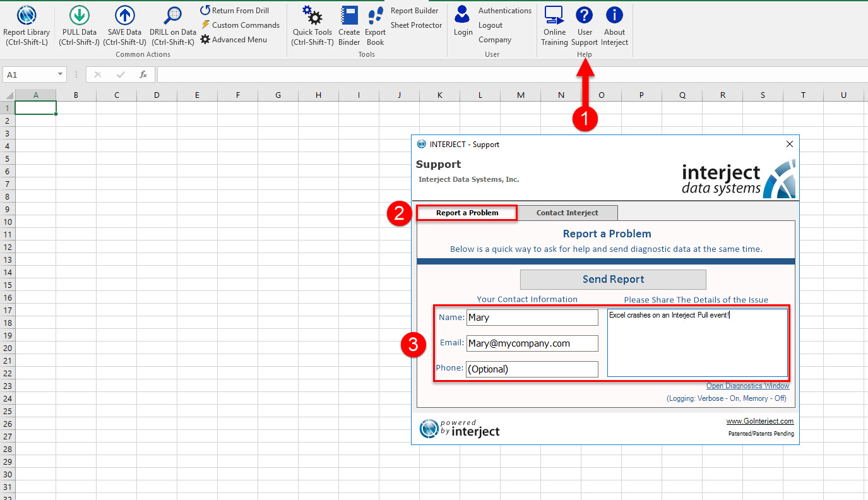The height and width of the screenshot is (500, 868).
Task: Click the Interject globe icon in Support title bar
Action: pos(422,144)
